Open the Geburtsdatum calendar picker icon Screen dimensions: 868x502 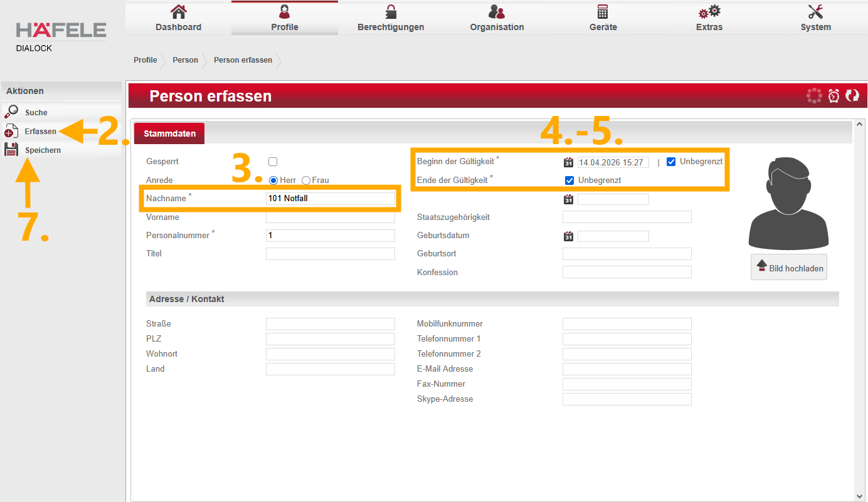pyautogui.click(x=568, y=236)
